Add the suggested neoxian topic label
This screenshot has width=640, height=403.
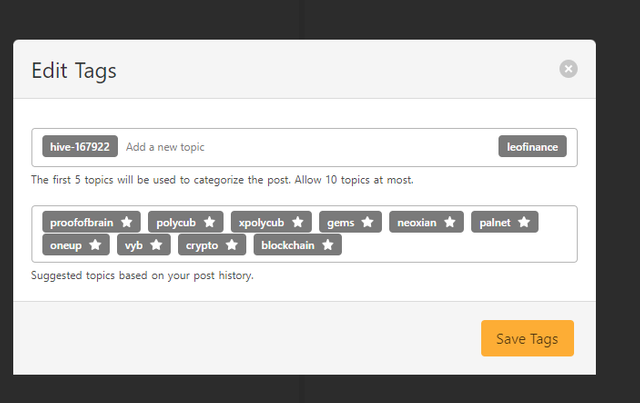[417, 223]
